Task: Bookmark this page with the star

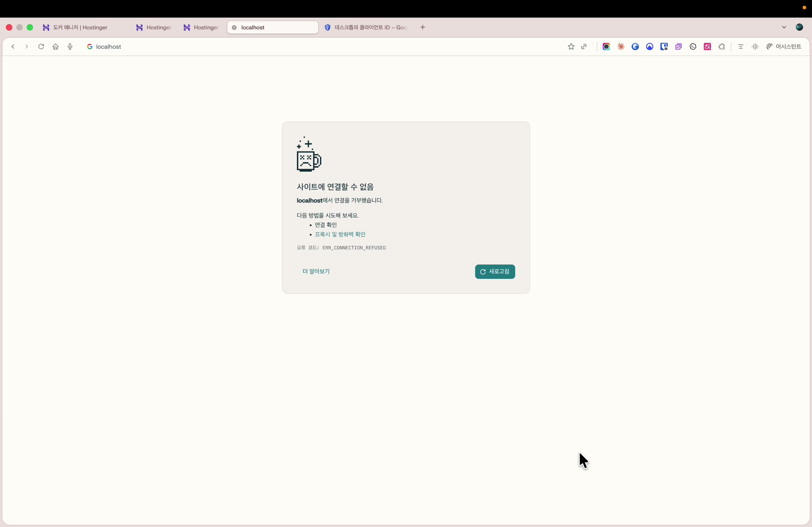Action: pyautogui.click(x=571, y=46)
